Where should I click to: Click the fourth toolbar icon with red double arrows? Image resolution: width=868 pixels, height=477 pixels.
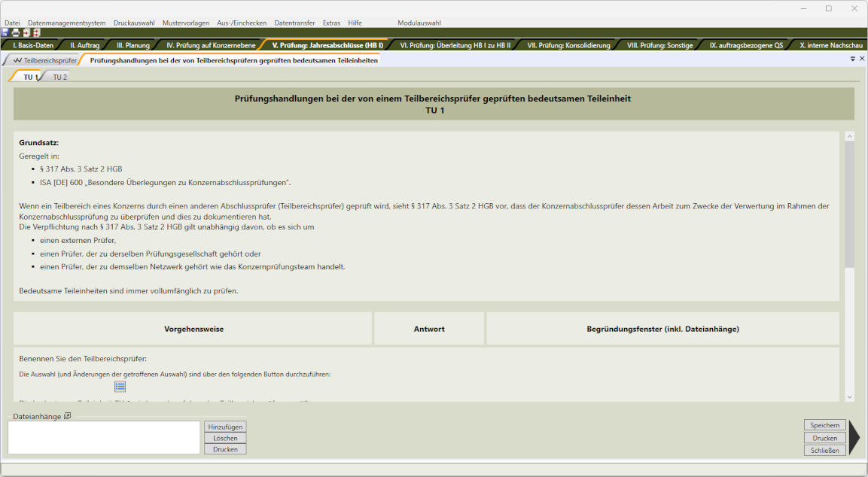pyautogui.click(x=35, y=33)
